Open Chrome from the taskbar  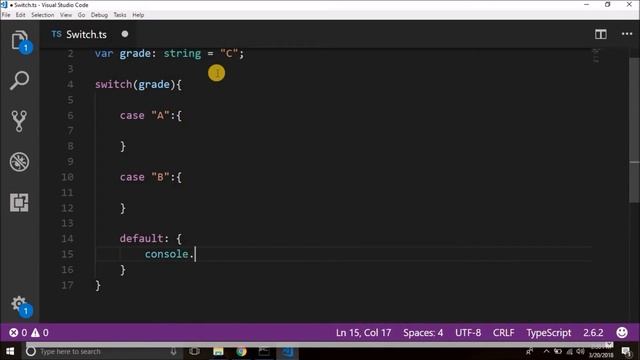(241, 351)
